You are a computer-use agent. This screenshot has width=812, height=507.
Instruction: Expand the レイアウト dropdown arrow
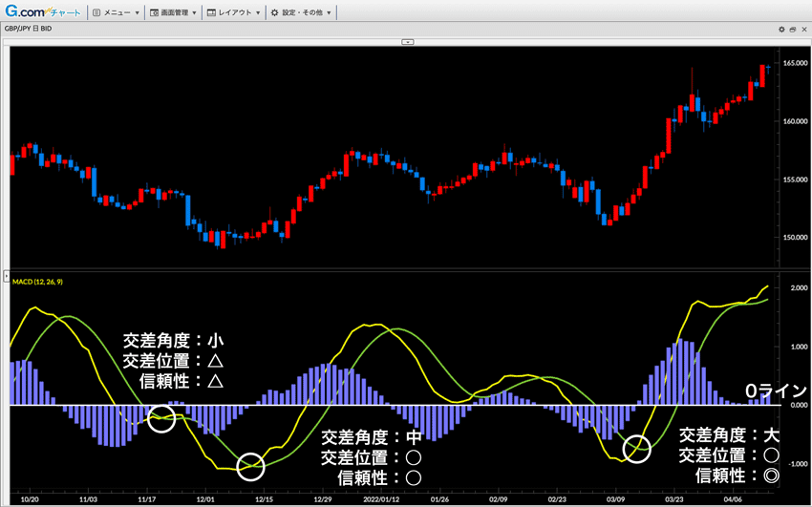pos(259,14)
